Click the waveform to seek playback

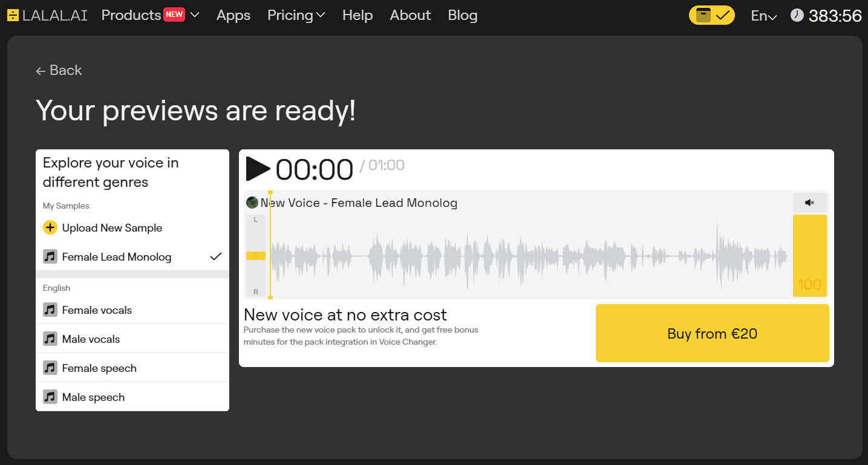click(529, 256)
